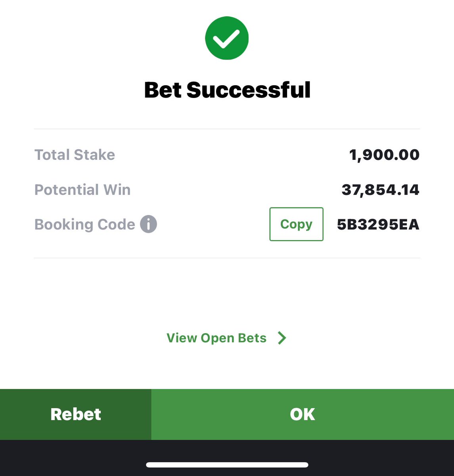The height and width of the screenshot is (476, 454).
Task: Open the Booking Code info icon
Action: [x=149, y=224]
